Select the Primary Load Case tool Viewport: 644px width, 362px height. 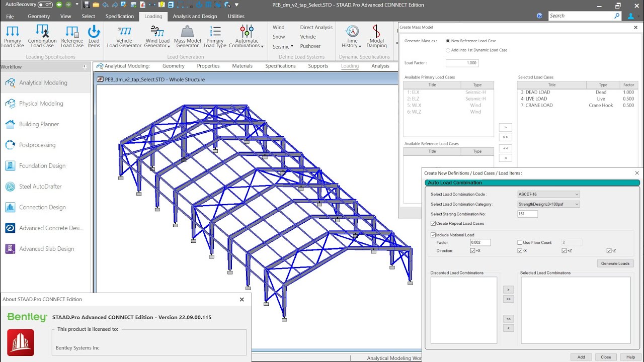[x=12, y=36]
